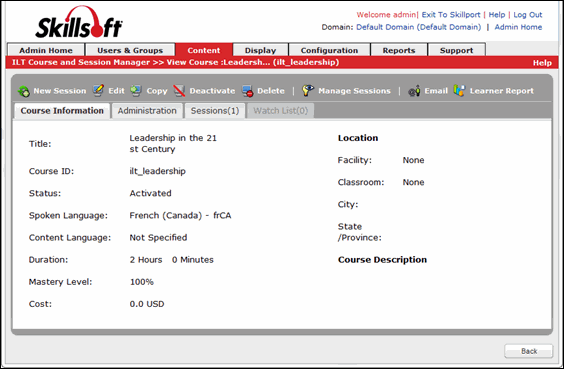This screenshot has width=564, height=369.
Task: Open the Users & Groups tab
Action: tap(130, 50)
